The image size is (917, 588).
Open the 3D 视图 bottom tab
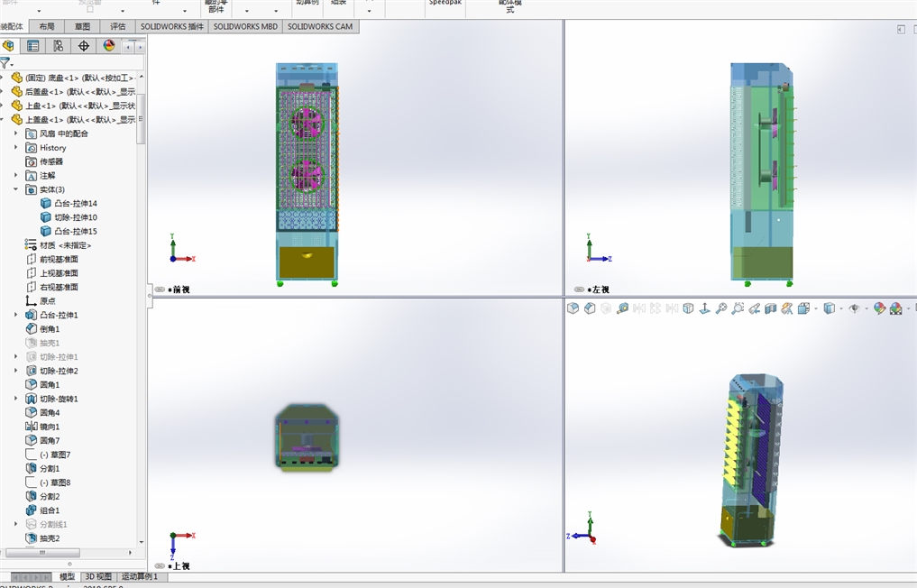click(x=98, y=576)
